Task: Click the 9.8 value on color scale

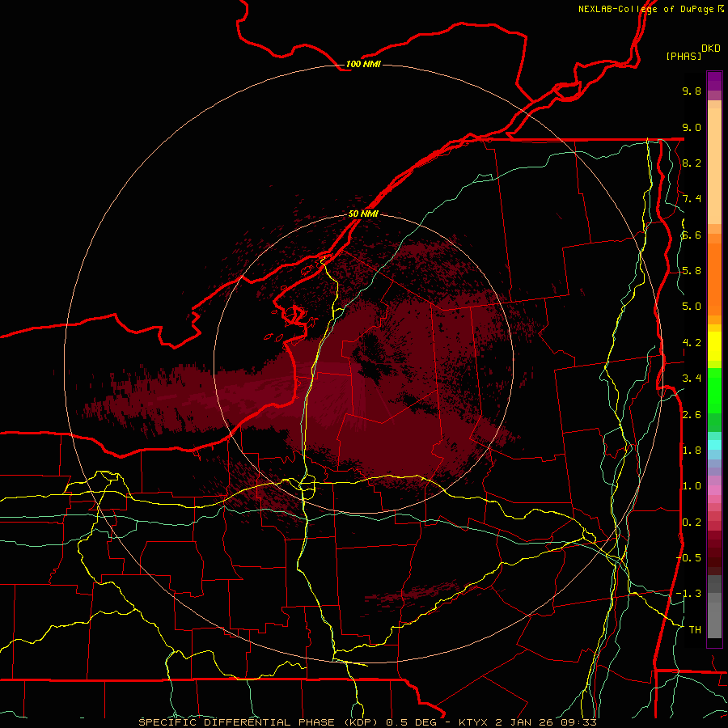Action: (x=692, y=91)
